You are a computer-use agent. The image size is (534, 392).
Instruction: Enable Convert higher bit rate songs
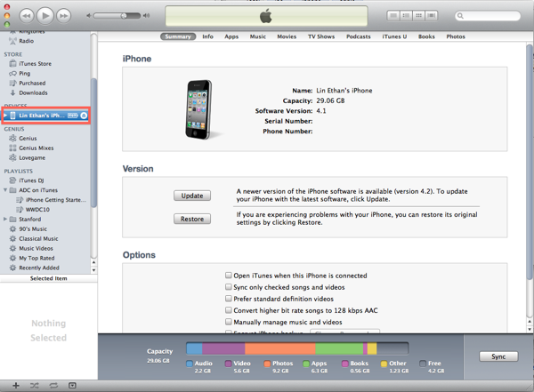pyautogui.click(x=229, y=310)
